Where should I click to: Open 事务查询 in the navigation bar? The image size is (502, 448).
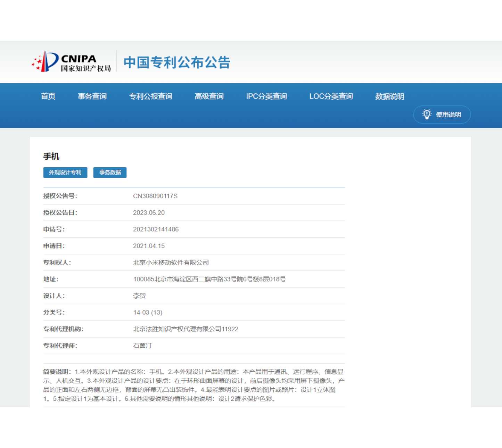(x=92, y=96)
